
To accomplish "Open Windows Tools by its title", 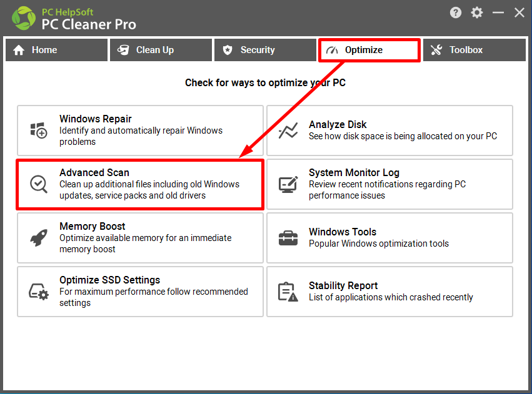I will [x=343, y=232].
